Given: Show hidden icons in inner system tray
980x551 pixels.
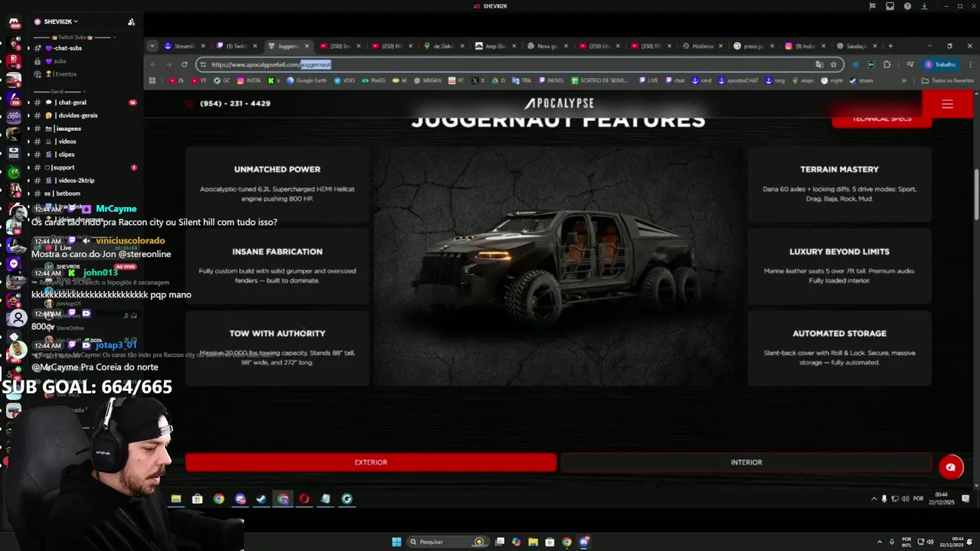Looking at the screenshot, I should tap(874, 499).
